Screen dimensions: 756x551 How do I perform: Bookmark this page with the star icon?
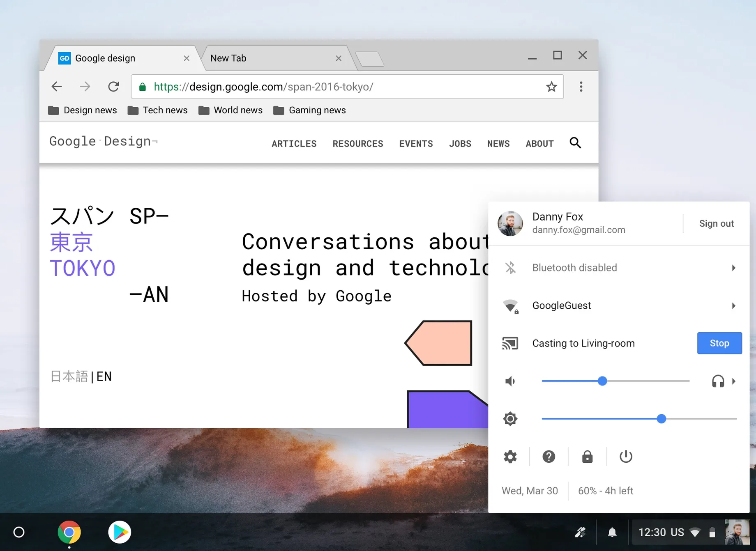(x=551, y=87)
